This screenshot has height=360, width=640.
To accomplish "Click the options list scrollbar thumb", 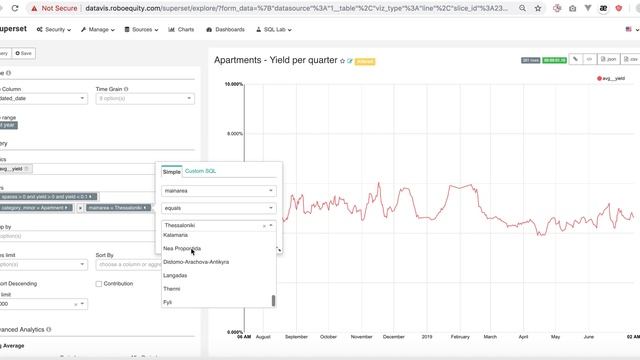I will (x=273, y=301).
